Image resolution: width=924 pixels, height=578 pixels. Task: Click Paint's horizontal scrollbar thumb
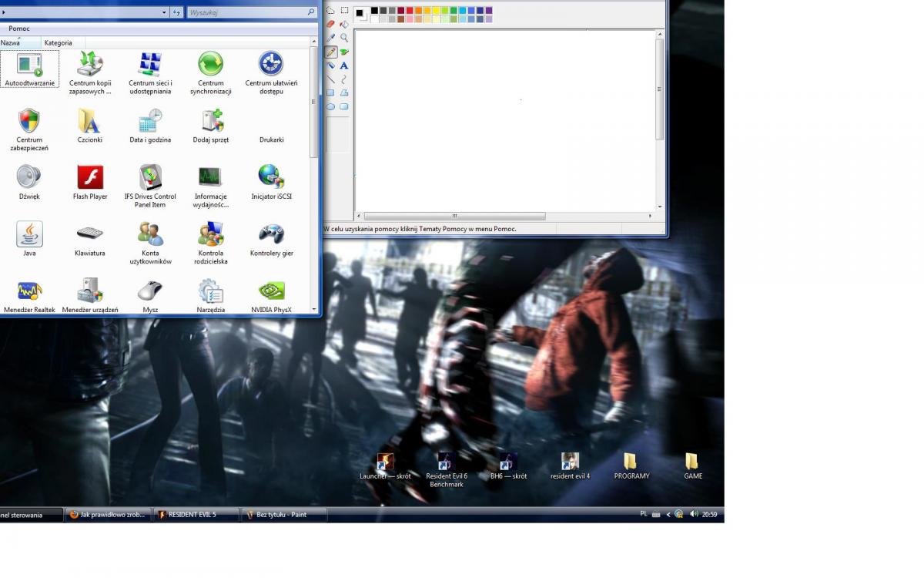click(454, 217)
